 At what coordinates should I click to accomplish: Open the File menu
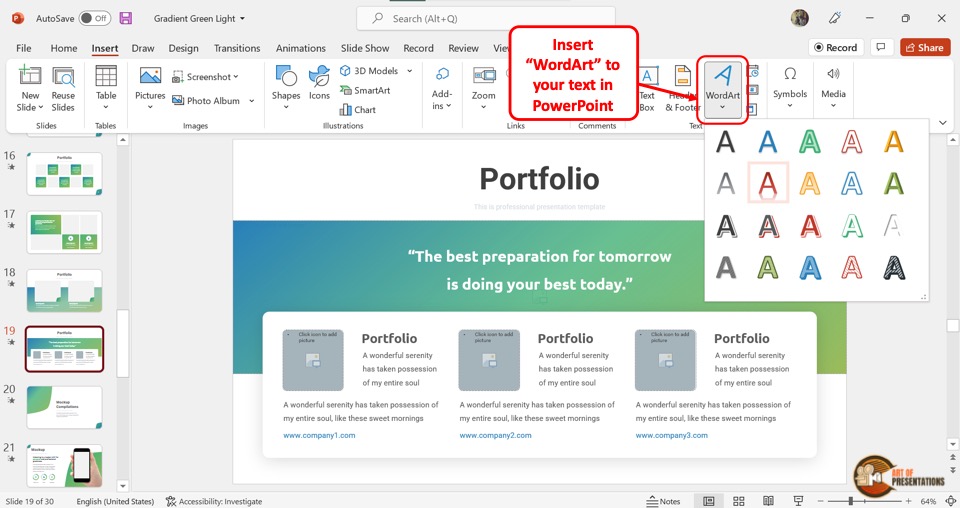24,48
